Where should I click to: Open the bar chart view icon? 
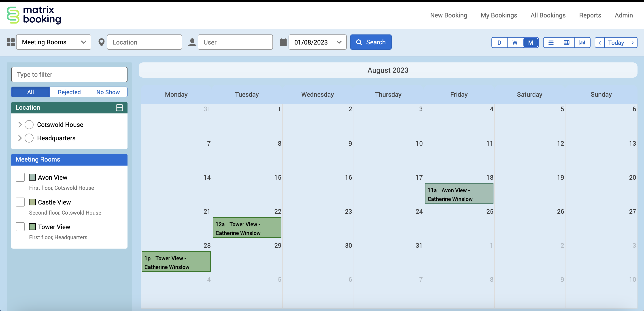coord(582,43)
